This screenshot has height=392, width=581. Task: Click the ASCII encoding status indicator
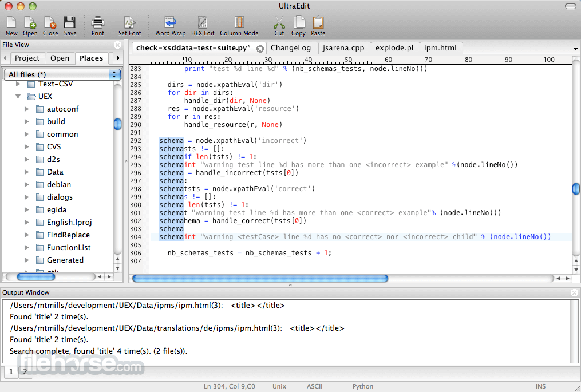coord(315,386)
